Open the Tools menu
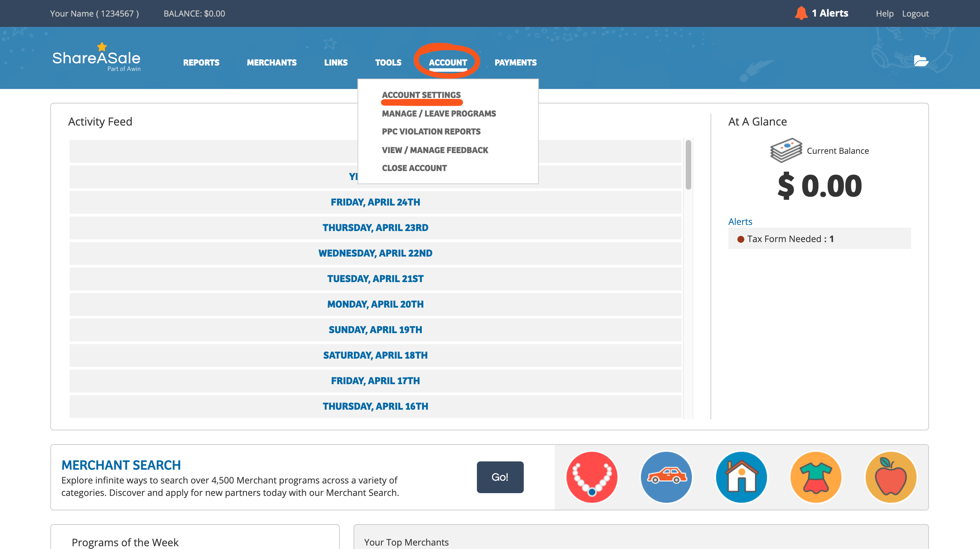 pyautogui.click(x=388, y=62)
